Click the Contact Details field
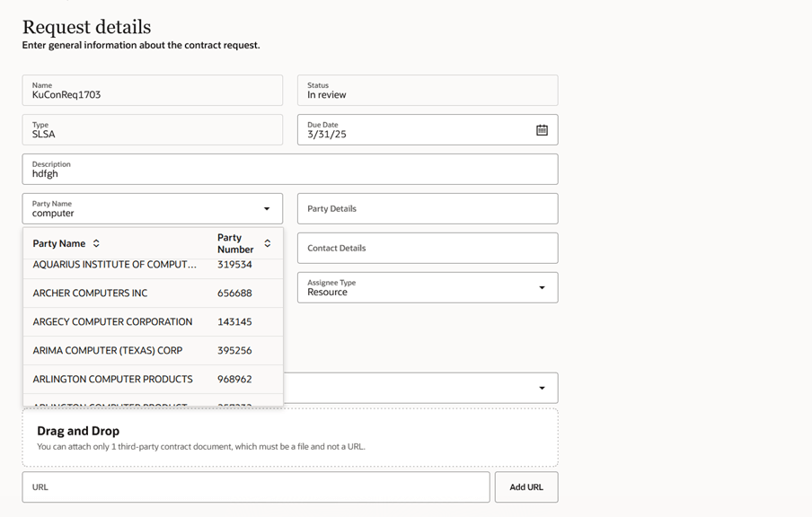This screenshot has width=812, height=517. click(427, 249)
